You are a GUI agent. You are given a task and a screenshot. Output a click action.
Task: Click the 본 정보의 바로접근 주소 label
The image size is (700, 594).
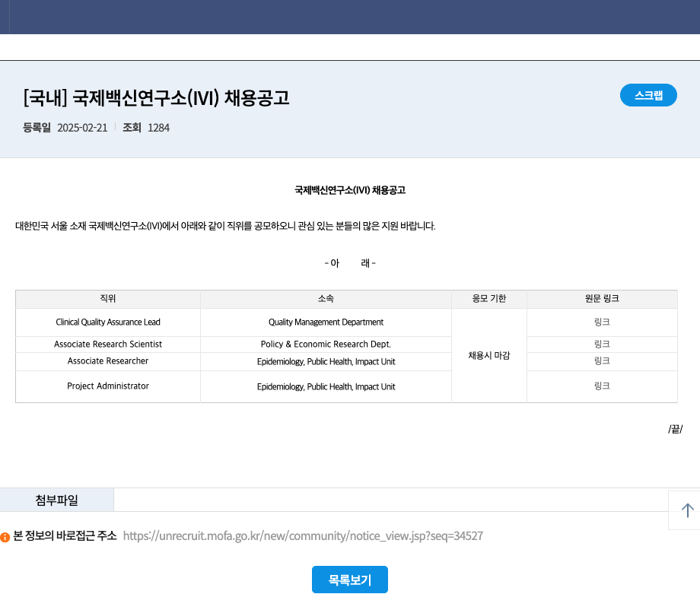(x=65, y=535)
